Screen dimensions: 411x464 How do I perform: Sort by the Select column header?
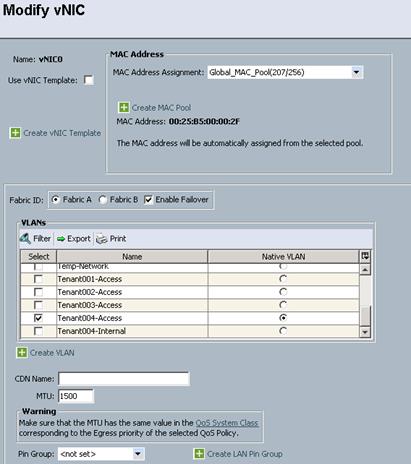(x=39, y=257)
